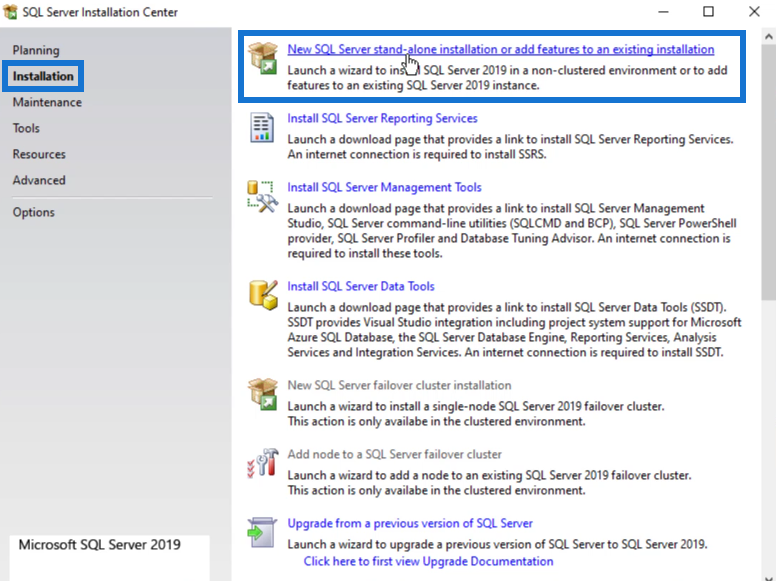The width and height of the screenshot is (776, 581).
Task: Maximize the Installation Center window
Action: [708, 12]
